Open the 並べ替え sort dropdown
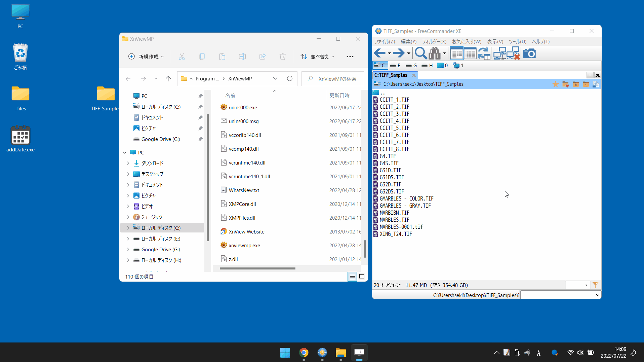The width and height of the screenshot is (644, 362). tap(317, 57)
